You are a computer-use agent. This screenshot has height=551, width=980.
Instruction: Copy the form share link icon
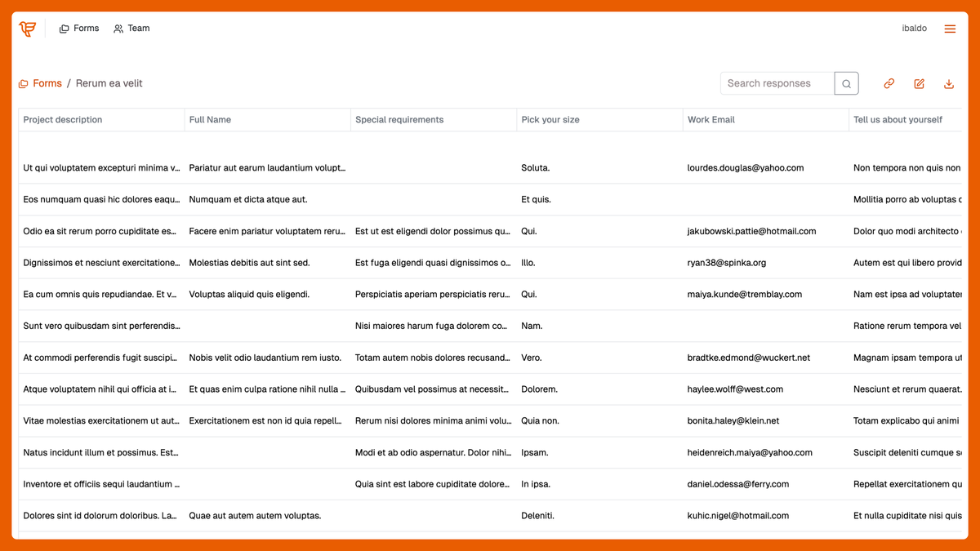889,83
